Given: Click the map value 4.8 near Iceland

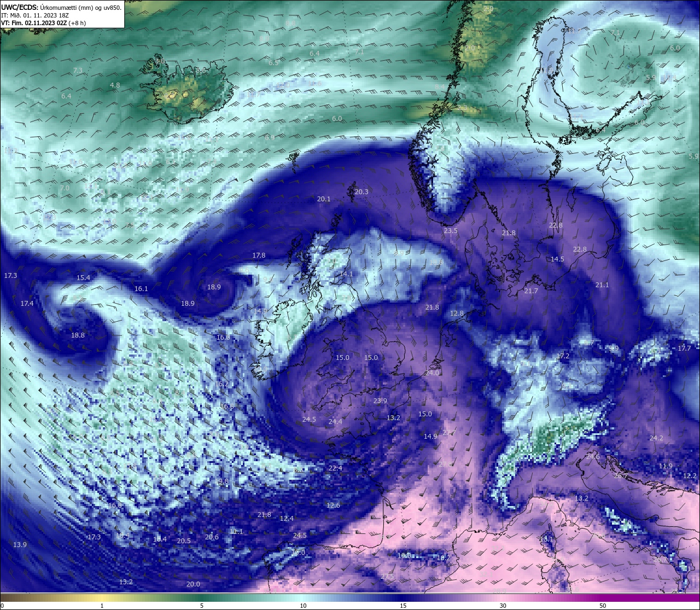Looking at the screenshot, I should click(115, 85).
